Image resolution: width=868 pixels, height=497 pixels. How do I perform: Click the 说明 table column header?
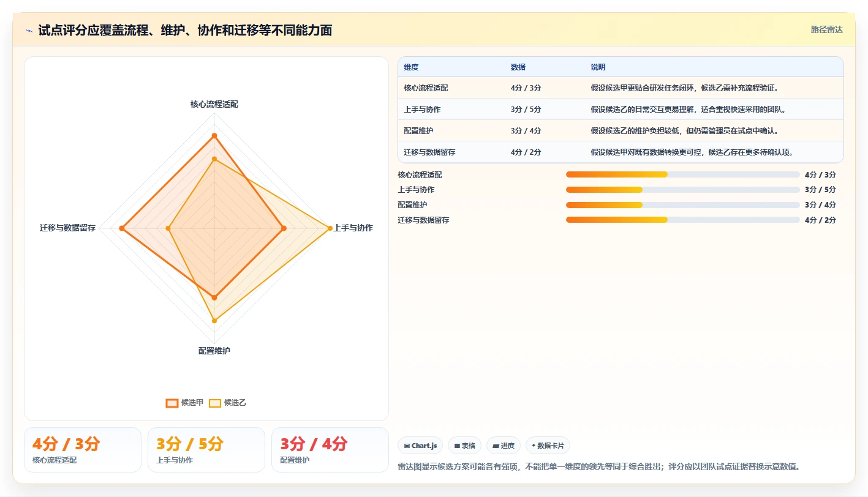coord(598,67)
